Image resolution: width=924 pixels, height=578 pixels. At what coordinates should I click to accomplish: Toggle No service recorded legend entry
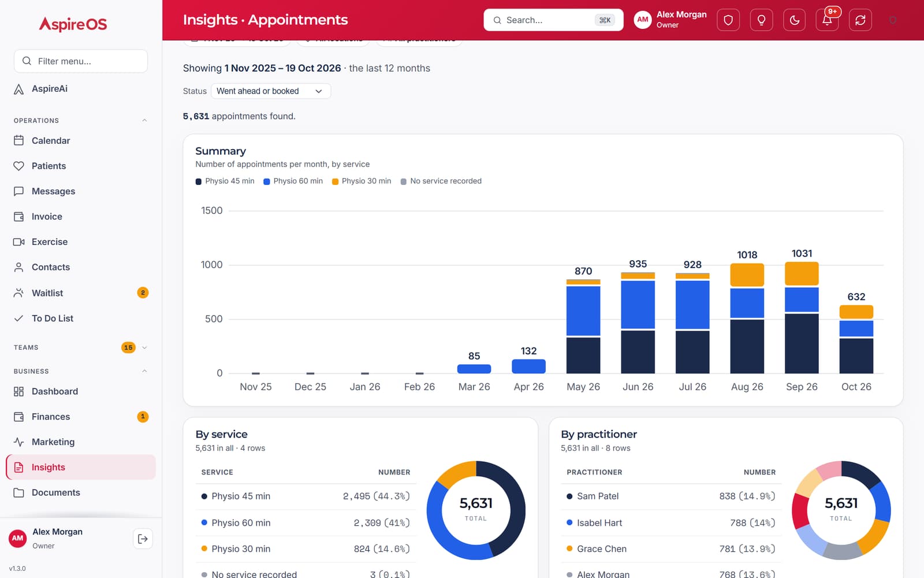coord(441,181)
